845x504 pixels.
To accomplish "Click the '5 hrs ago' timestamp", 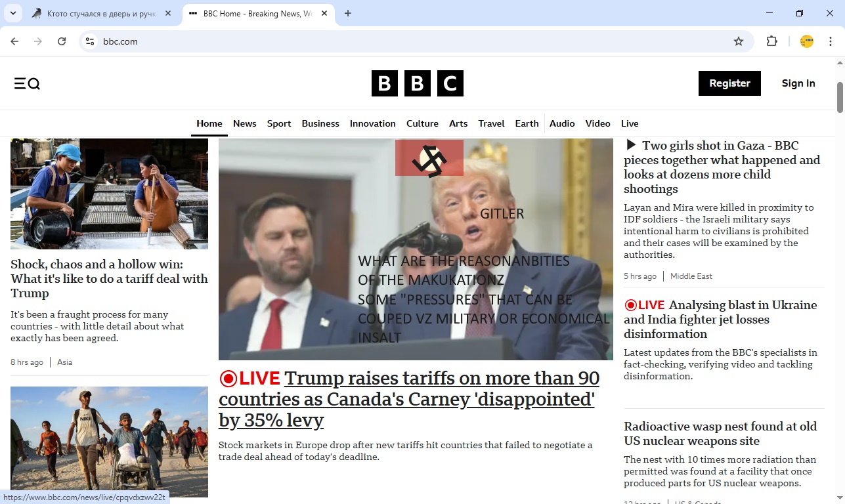I will click(x=640, y=276).
